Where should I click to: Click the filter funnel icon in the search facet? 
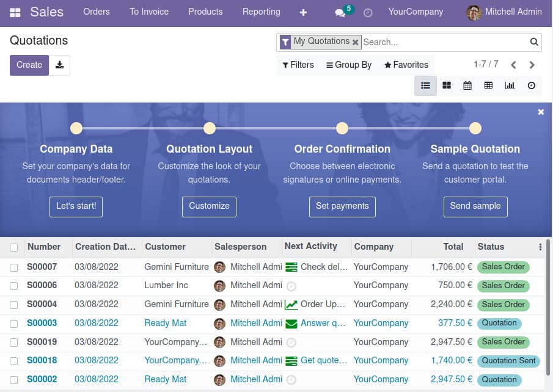285,42
